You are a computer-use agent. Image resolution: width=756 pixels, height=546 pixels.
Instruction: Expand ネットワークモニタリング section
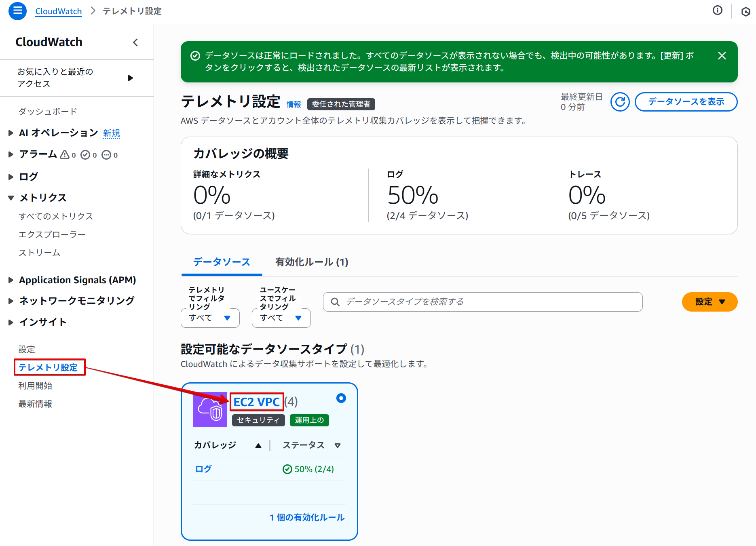coord(11,301)
